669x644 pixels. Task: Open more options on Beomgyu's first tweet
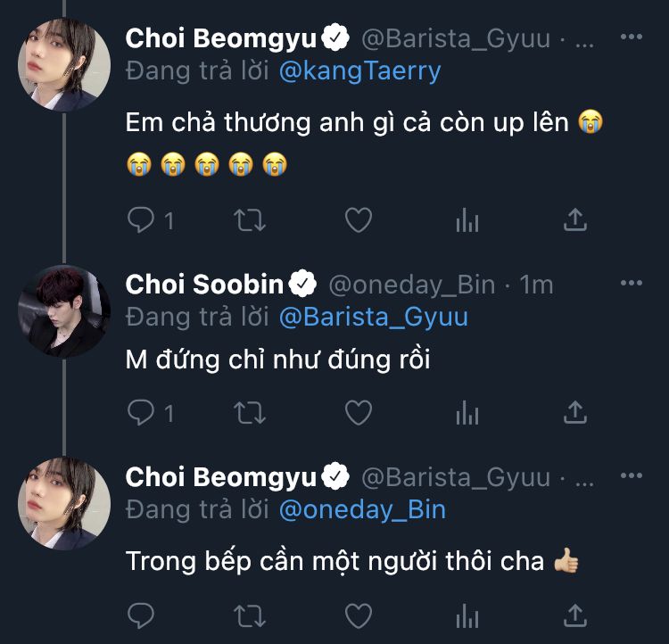pos(631,37)
